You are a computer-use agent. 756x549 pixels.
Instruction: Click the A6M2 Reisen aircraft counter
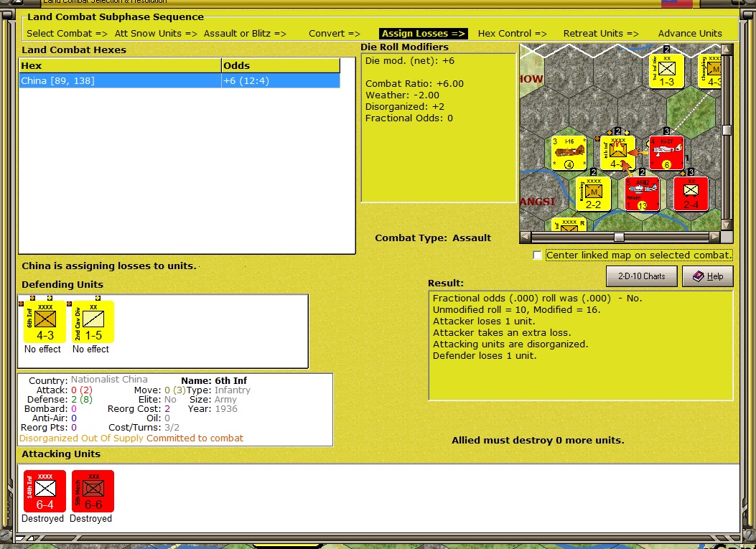pyautogui.click(x=643, y=194)
